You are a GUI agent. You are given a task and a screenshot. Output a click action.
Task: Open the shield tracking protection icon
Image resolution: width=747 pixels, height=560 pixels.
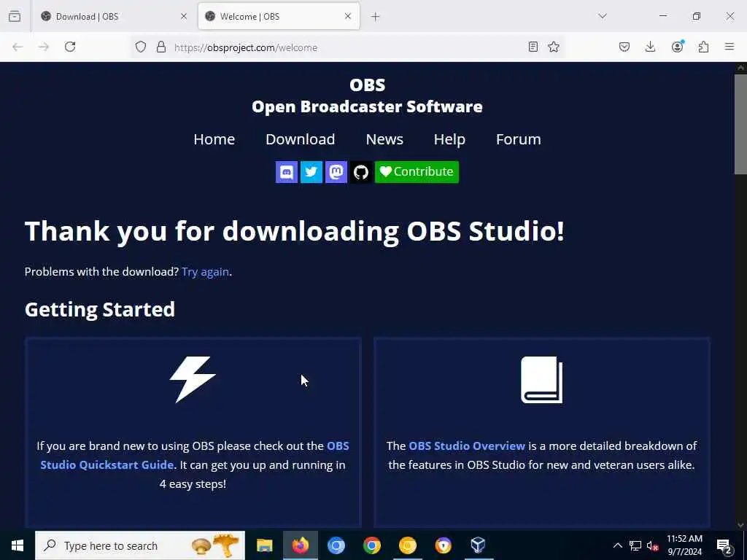[x=141, y=47]
